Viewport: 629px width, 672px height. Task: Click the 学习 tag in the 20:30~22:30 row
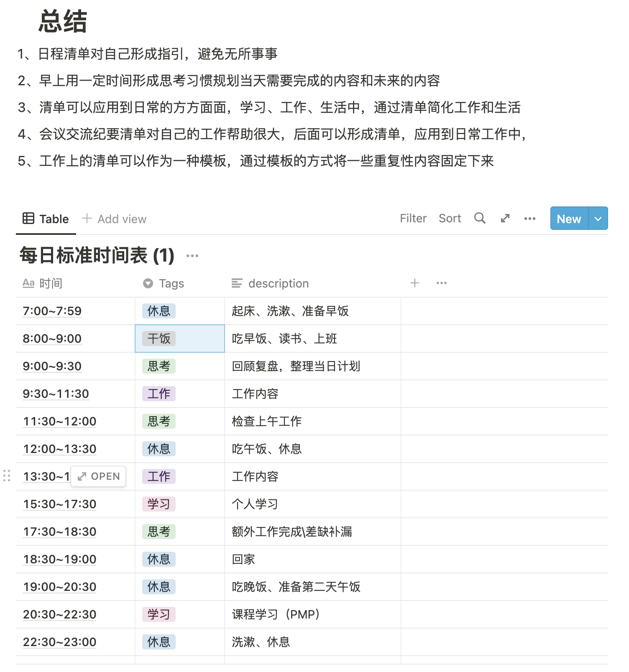tap(159, 614)
